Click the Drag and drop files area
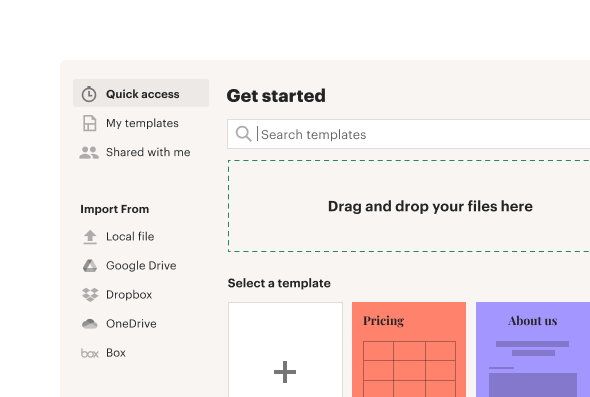Viewport: 590px width, 397px height. pos(409,206)
